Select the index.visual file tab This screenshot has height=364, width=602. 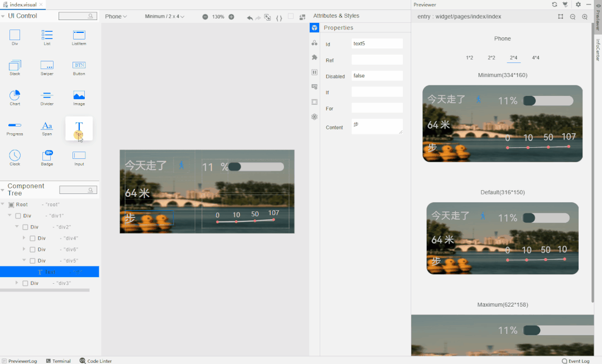(23, 4)
